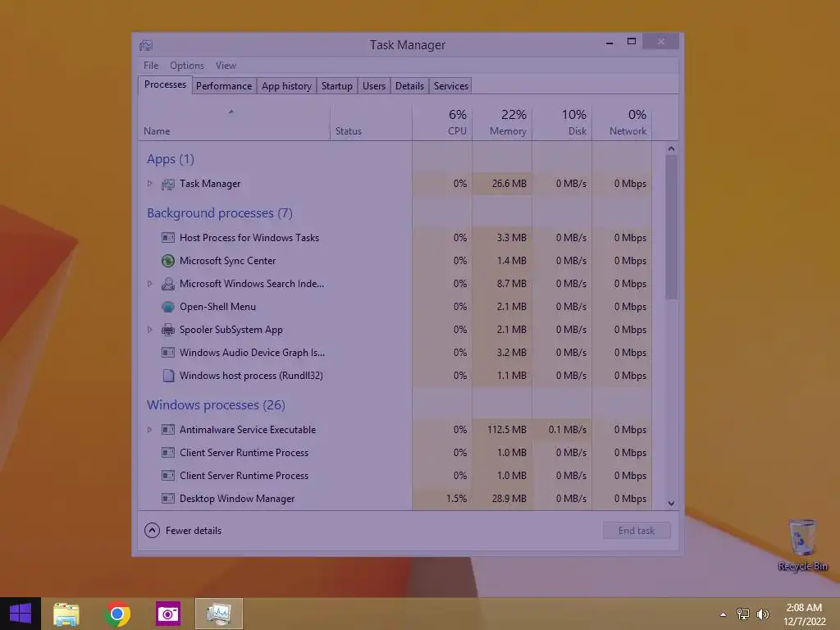The height and width of the screenshot is (630, 840).
Task: Click the 0.1 MB/s disk value
Action: tap(568, 430)
